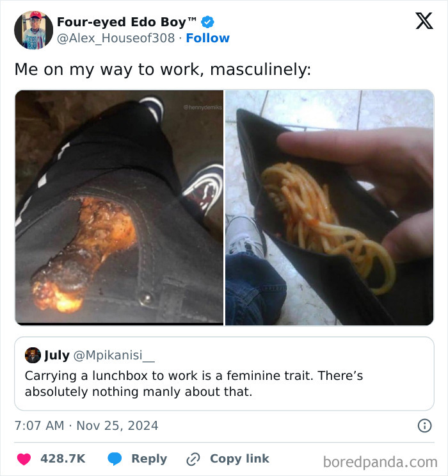This screenshot has height=476, width=448.
Task: Select the Copy link option
Action: 239,459
